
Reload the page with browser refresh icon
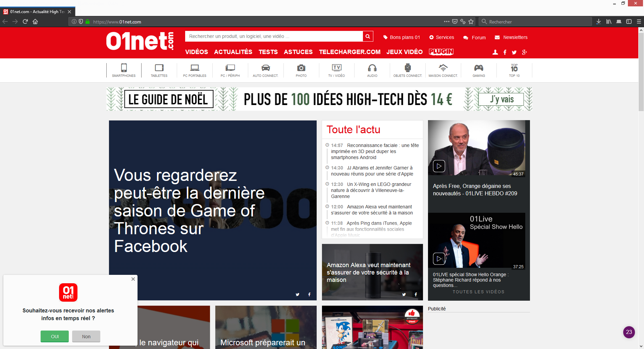click(25, 21)
